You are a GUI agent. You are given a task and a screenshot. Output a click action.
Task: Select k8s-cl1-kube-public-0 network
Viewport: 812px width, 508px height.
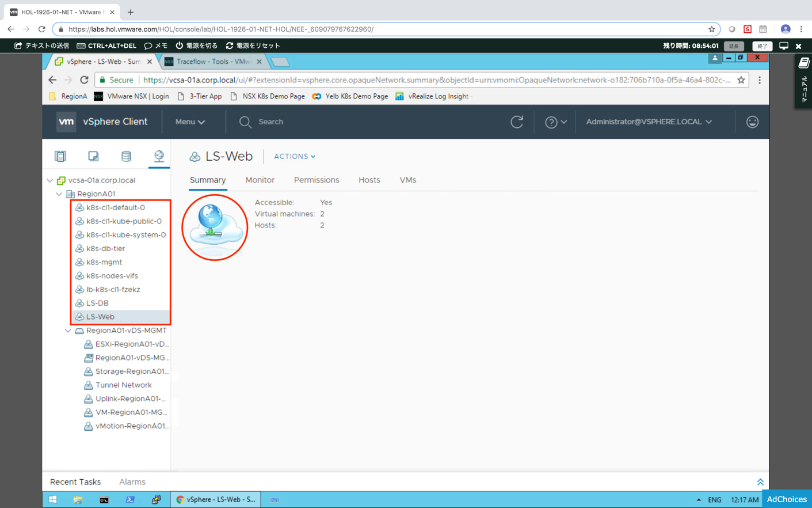(124, 221)
